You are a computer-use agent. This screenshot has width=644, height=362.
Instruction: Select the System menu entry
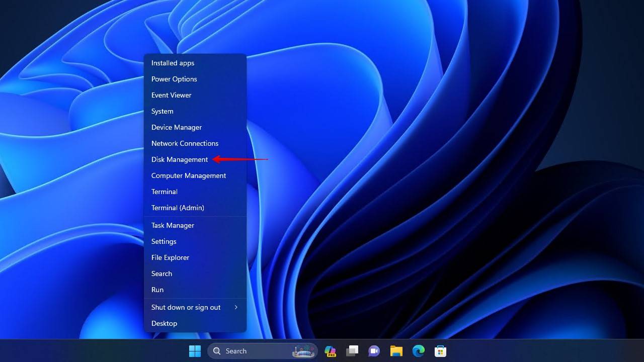pos(195,111)
